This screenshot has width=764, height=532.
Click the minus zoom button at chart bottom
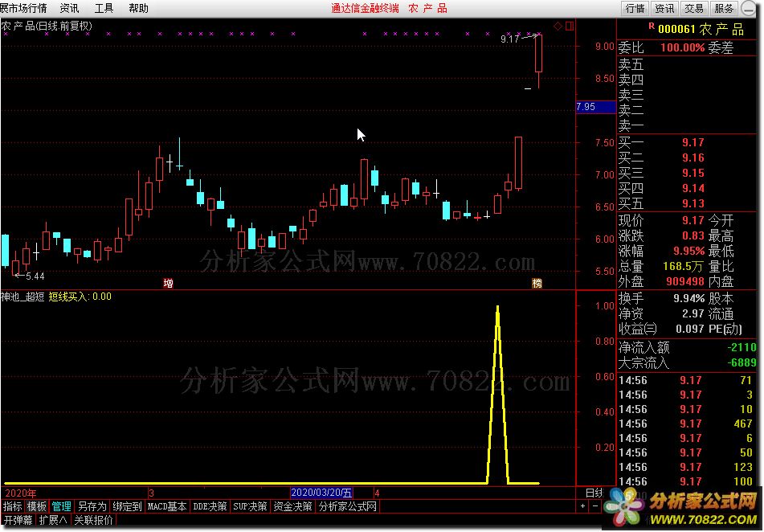(x=594, y=506)
